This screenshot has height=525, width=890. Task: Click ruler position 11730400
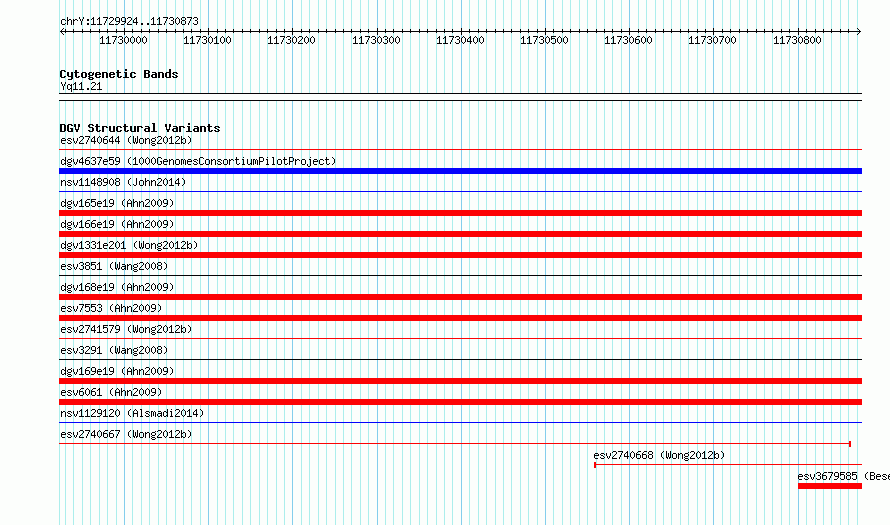(460, 40)
